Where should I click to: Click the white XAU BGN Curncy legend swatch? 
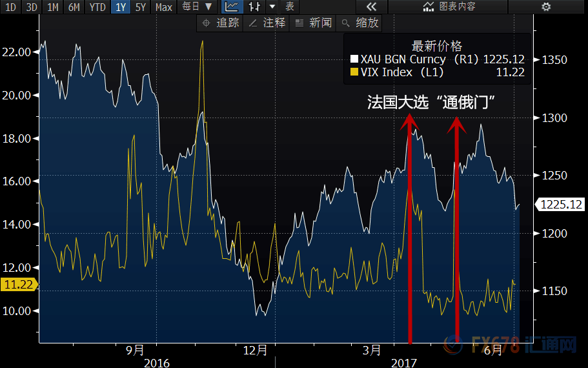pos(354,59)
